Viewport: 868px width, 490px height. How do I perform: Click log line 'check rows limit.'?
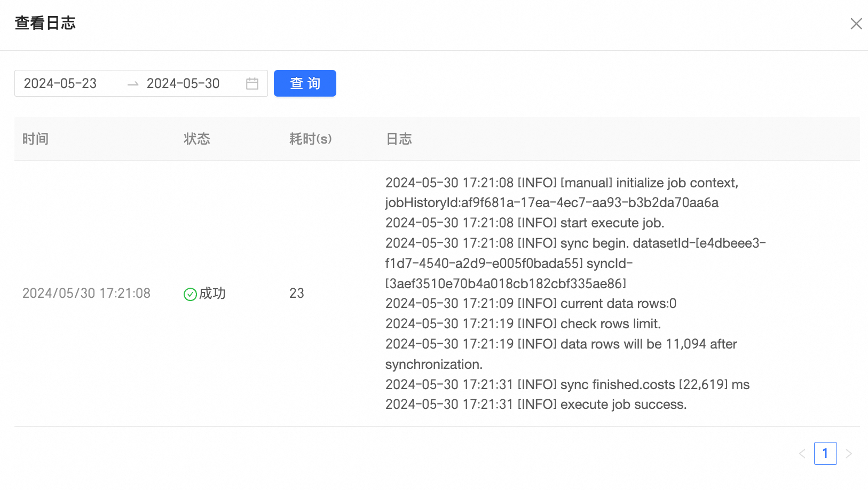[x=523, y=323]
